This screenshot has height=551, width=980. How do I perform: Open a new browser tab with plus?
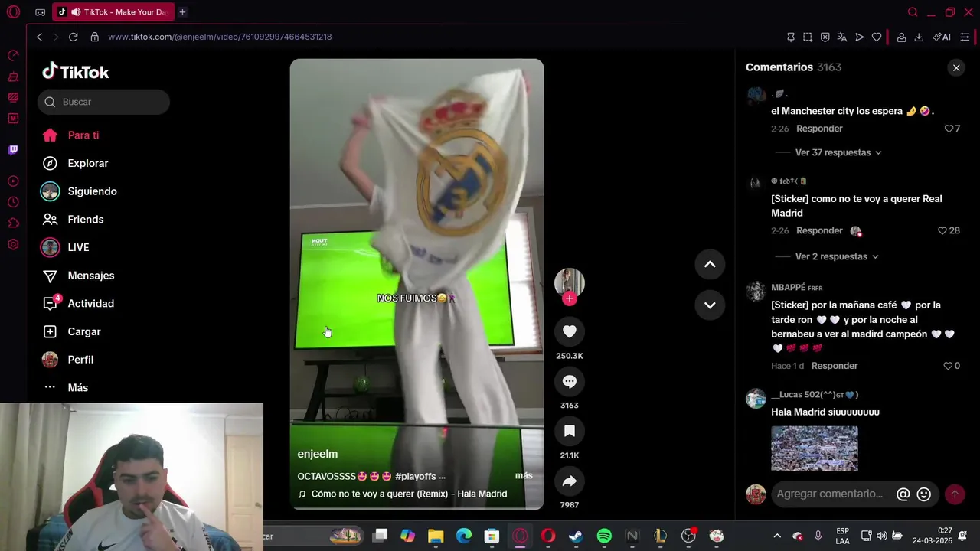182,12
